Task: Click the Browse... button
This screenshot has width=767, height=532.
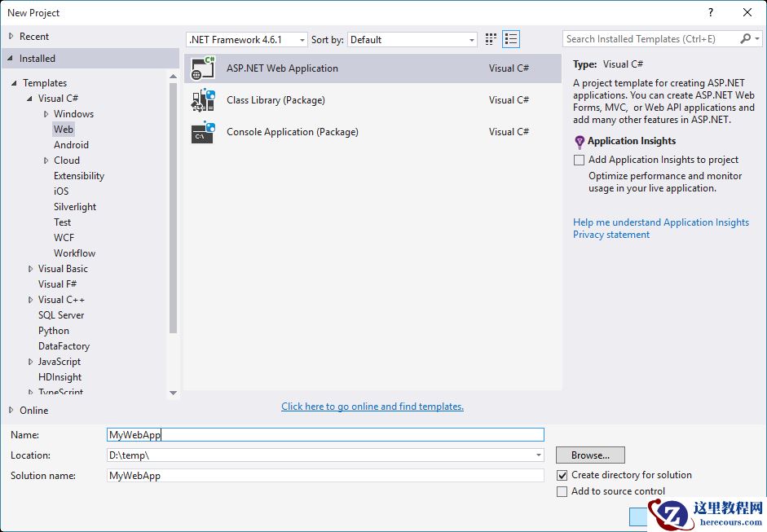Action: (x=590, y=455)
